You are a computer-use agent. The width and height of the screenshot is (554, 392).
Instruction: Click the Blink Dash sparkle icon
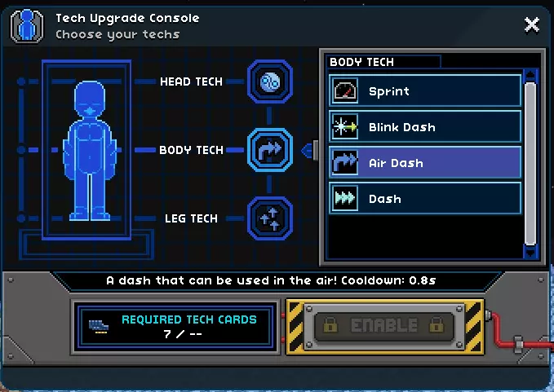coord(345,126)
